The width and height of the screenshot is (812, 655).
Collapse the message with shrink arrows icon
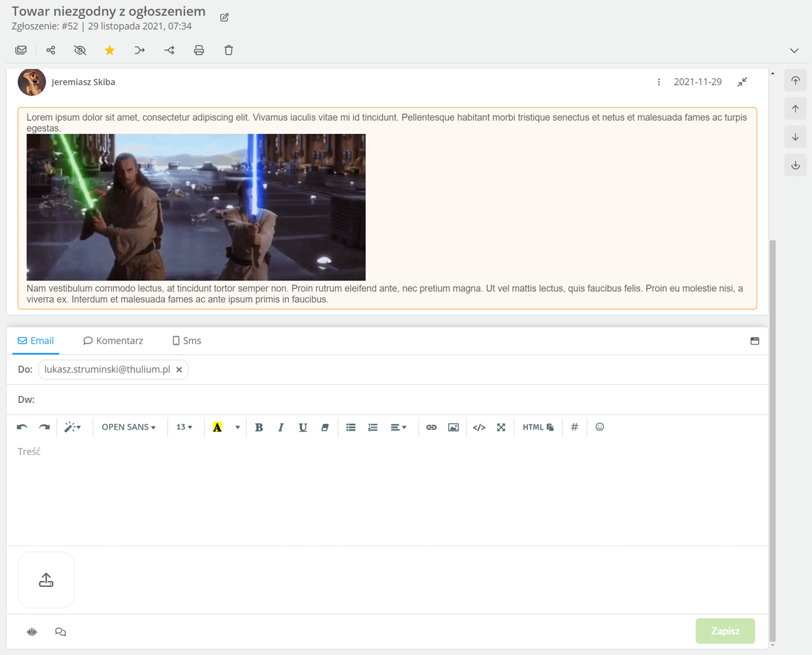click(742, 82)
